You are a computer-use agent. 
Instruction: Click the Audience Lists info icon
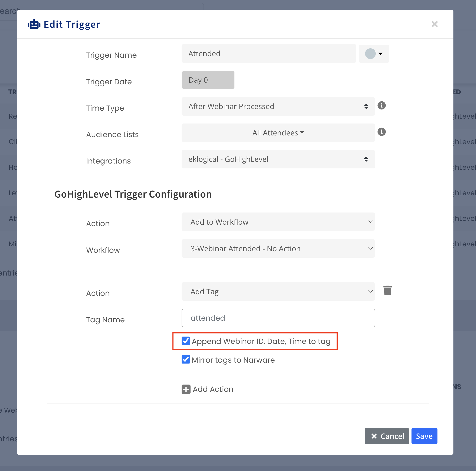tap(381, 132)
